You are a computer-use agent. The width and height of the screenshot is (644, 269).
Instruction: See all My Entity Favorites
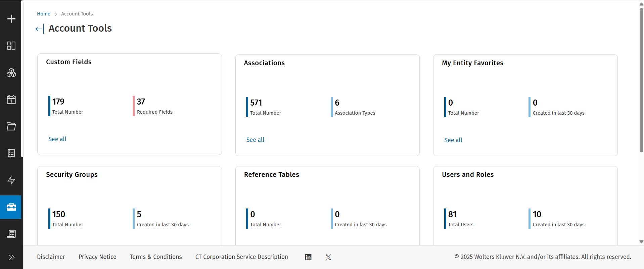(x=453, y=140)
